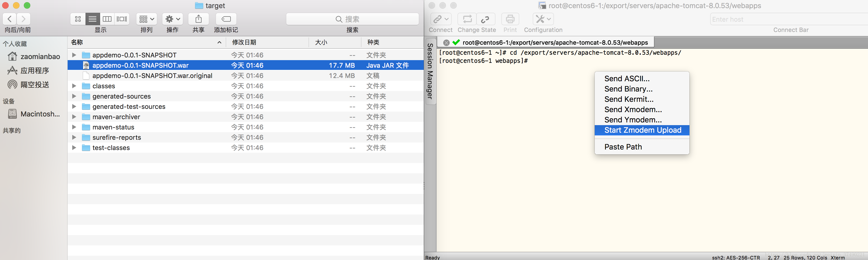Choose Send Xmodem... from context menu

[x=642, y=110]
